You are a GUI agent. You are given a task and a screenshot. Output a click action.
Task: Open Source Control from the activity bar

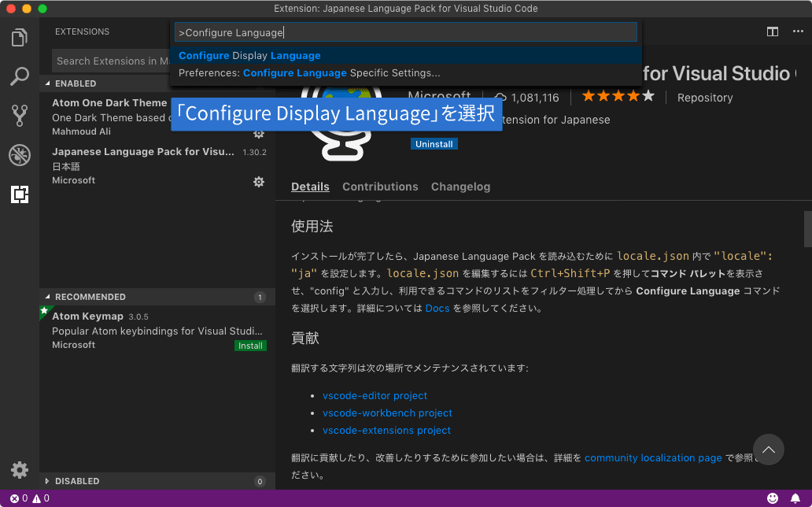tap(19, 116)
